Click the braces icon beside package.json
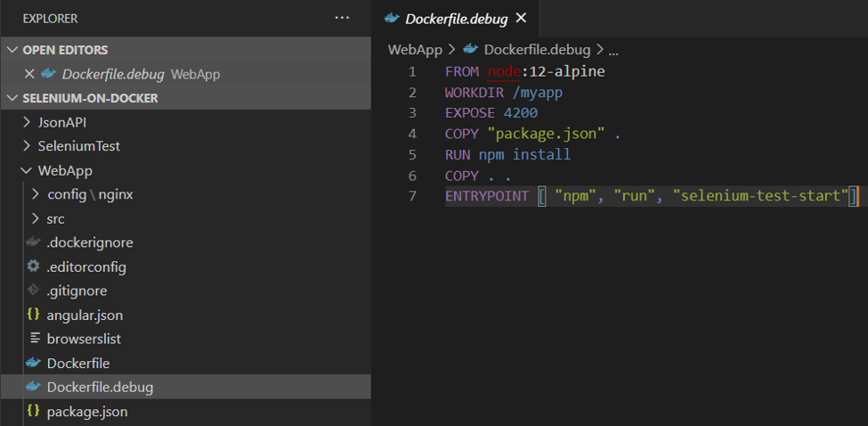Image resolution: width=868 pixels, height=426 pixels. 34,411
